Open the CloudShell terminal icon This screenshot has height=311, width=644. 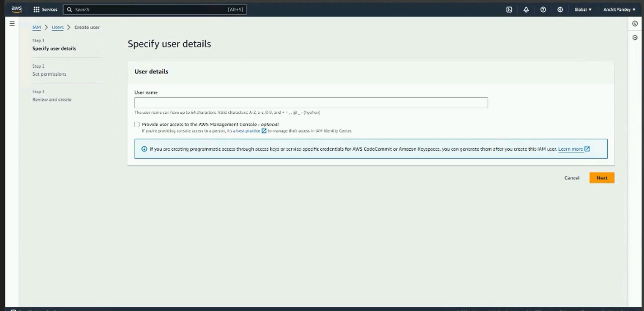(509, 9)
